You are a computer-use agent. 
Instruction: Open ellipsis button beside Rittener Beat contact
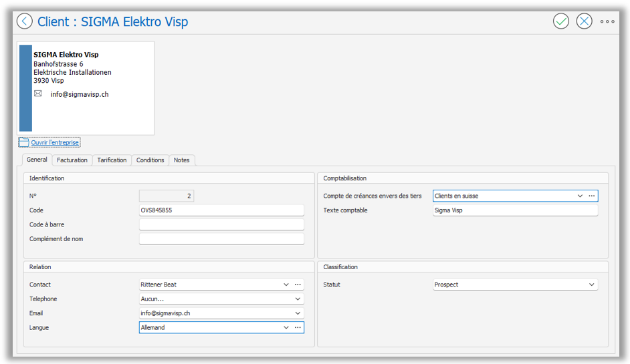298,285
